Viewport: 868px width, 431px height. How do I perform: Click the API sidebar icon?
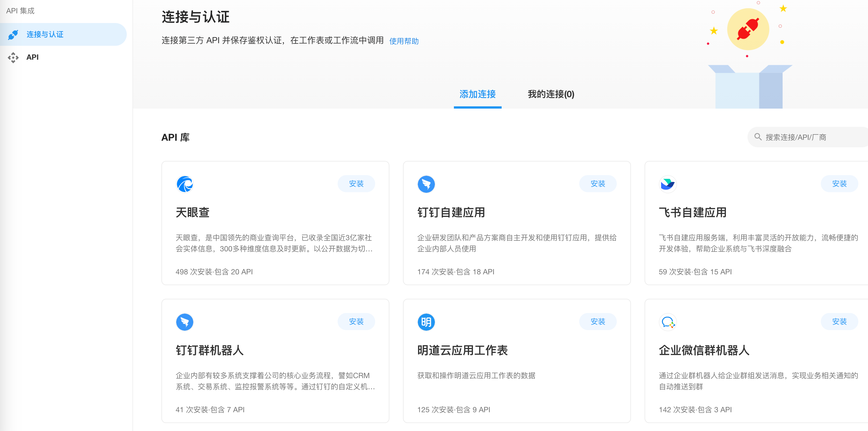[x=13, y=57]
